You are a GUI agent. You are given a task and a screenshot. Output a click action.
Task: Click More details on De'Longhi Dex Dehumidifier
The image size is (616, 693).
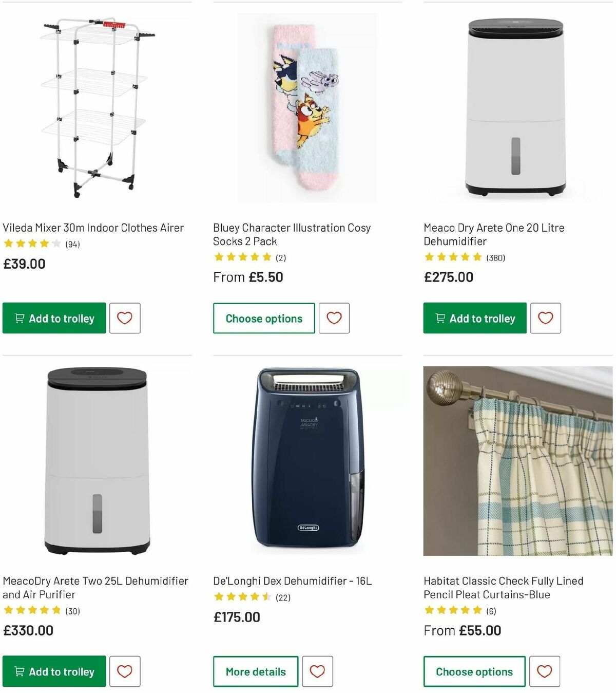click(255, 671)
